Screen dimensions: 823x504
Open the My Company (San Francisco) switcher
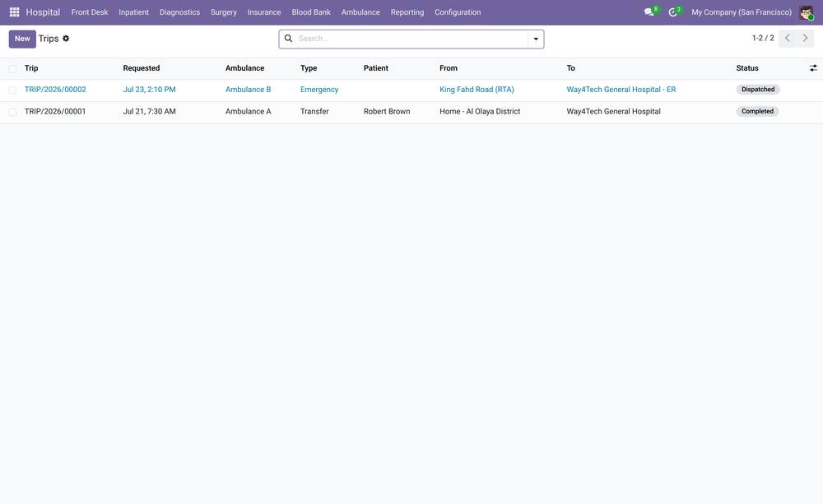pyautogui.click(x=742, y=12)
